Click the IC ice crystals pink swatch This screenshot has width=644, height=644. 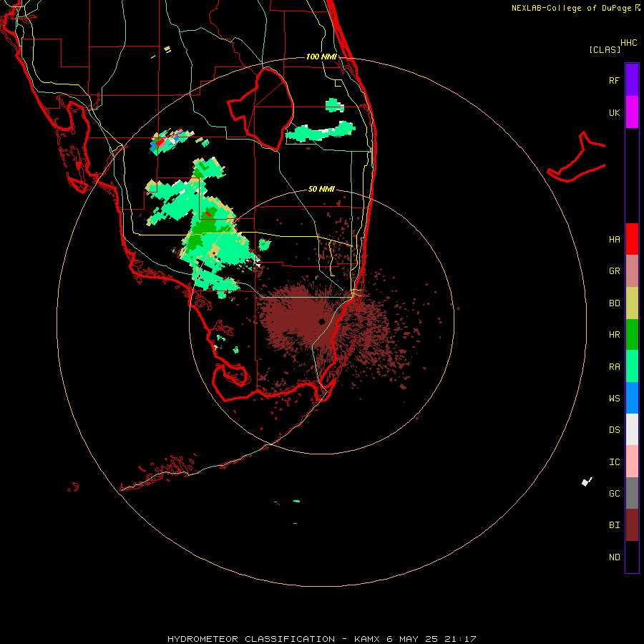pyautogui.click(x=632, y=462)
